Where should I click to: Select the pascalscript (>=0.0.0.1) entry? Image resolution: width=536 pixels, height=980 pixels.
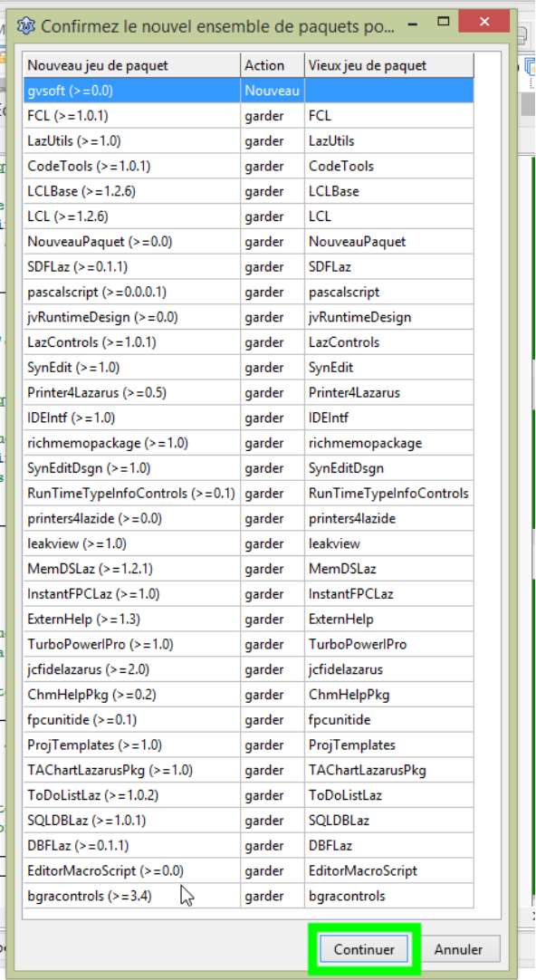click(x=249, y=292)
